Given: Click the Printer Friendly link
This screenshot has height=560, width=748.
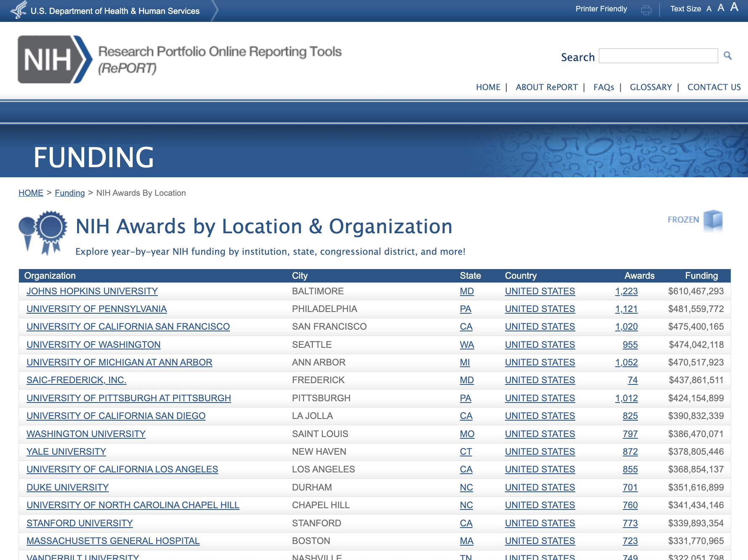Looking at the screenshot, I should 601,9.
